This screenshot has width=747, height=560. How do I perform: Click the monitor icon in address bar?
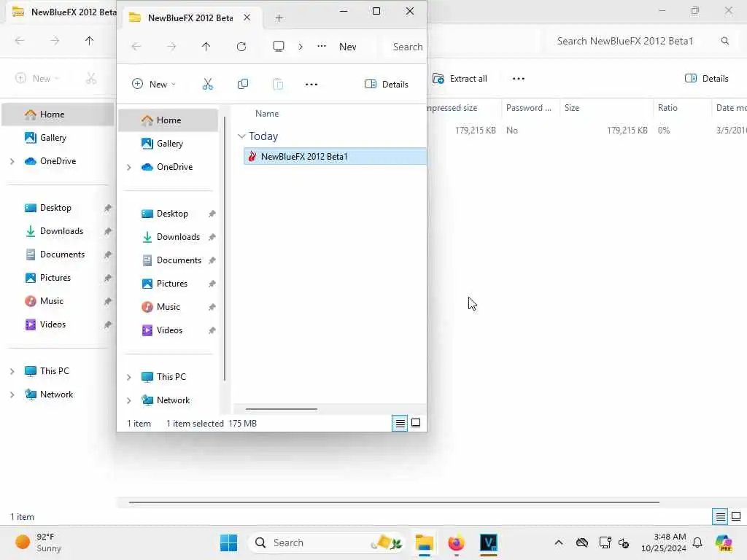coord(278,46)
